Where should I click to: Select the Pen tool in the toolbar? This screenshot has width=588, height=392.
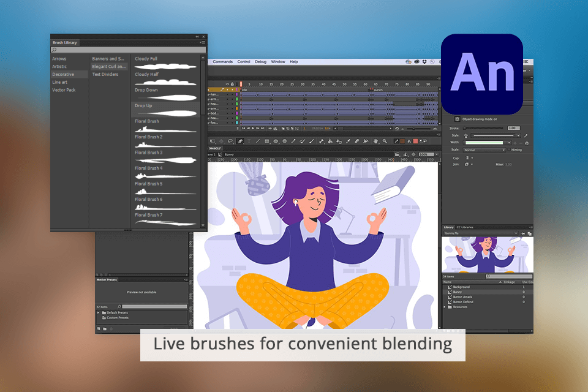(x=240, y=141)
